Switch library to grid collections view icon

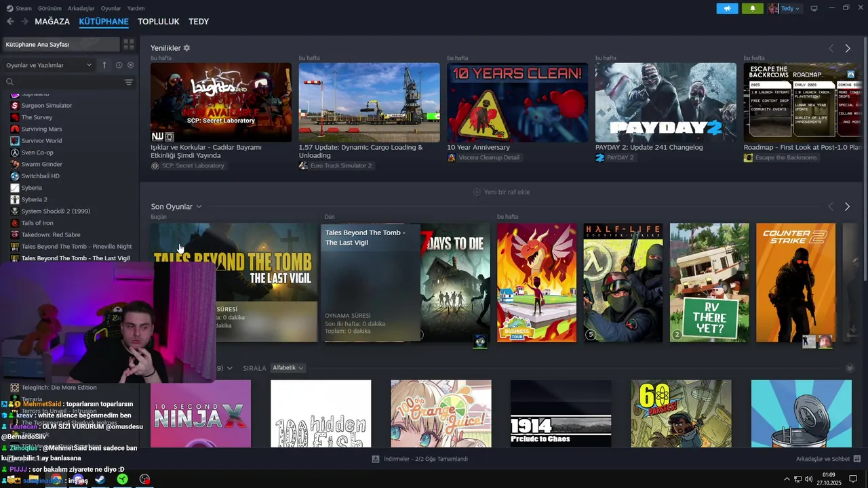(128, 45)
